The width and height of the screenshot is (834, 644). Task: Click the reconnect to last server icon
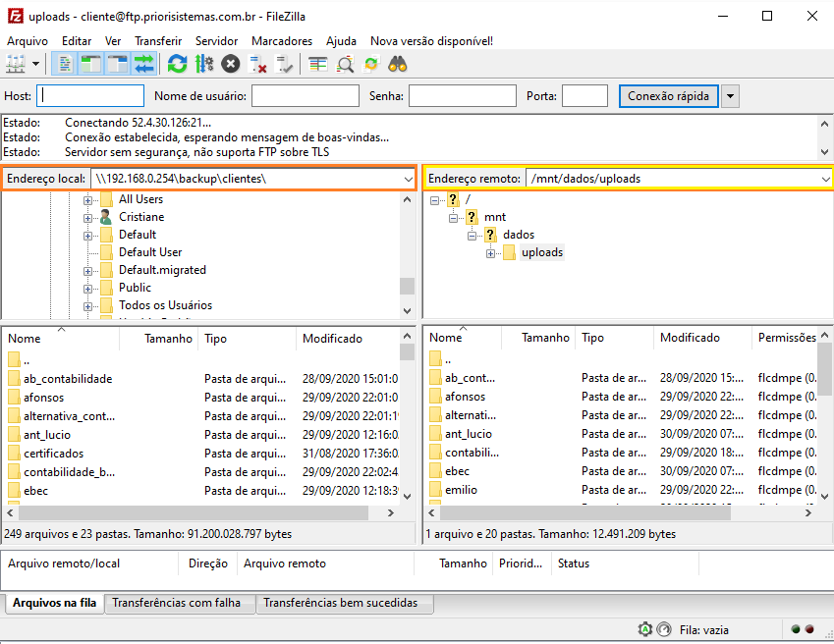click(x=285, y=64)
